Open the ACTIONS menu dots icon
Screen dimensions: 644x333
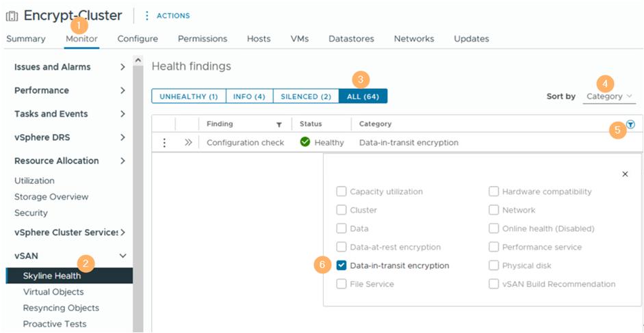146,16
